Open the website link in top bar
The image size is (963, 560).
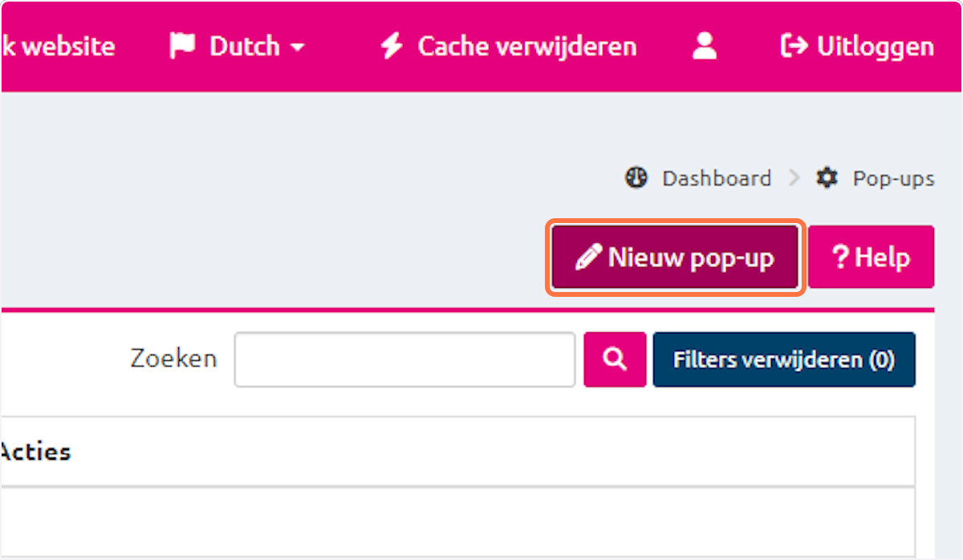(60, 47)
